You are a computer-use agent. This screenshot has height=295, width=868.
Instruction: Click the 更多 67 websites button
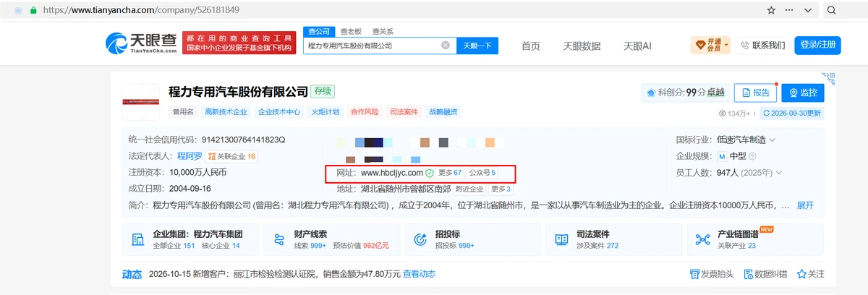click(450, 173)
